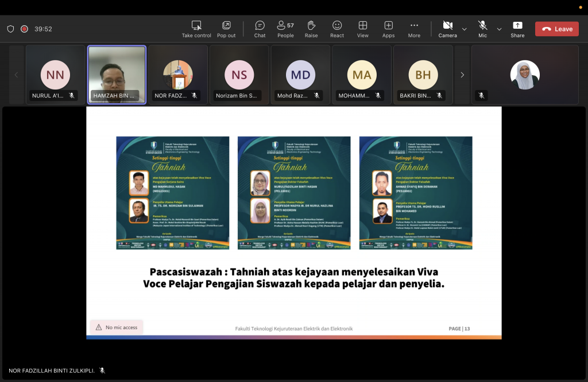The height and width of the screenshot is (382, 588).
Task: Open the View layout options
Action: [362, 29]
